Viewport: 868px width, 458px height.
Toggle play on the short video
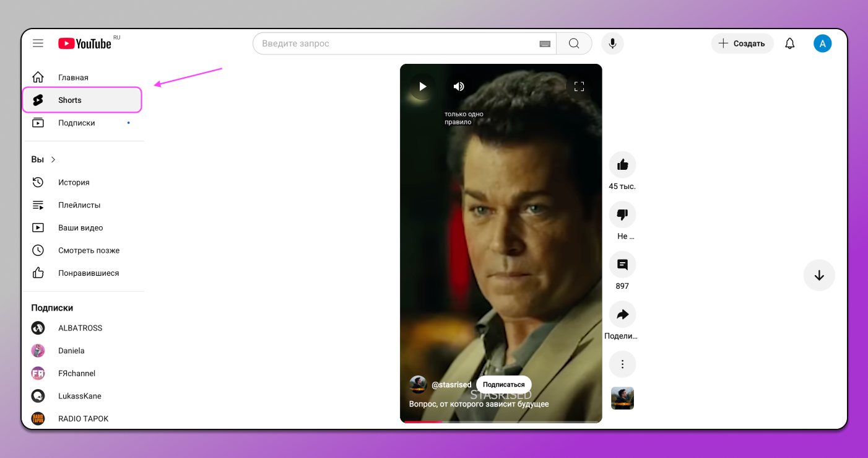[x=422, y=87]
